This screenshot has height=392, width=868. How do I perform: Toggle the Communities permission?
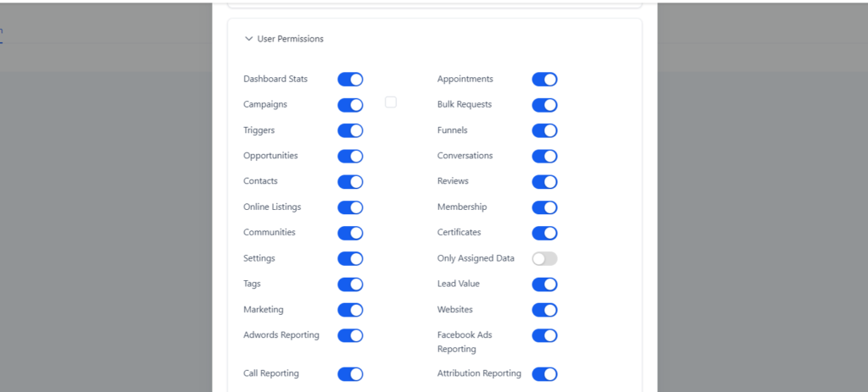tap(350, 233)
